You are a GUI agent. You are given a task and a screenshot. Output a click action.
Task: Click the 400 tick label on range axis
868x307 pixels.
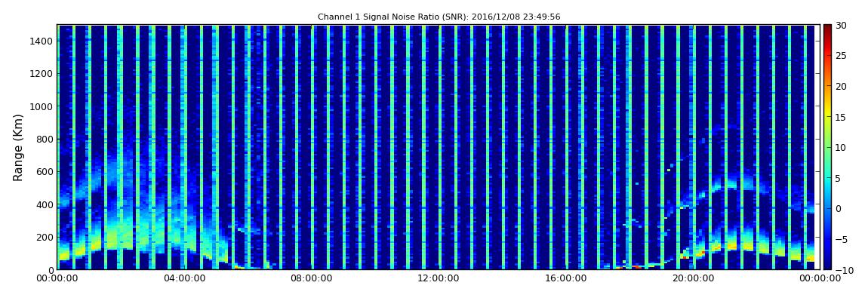(x=45, y=204)
